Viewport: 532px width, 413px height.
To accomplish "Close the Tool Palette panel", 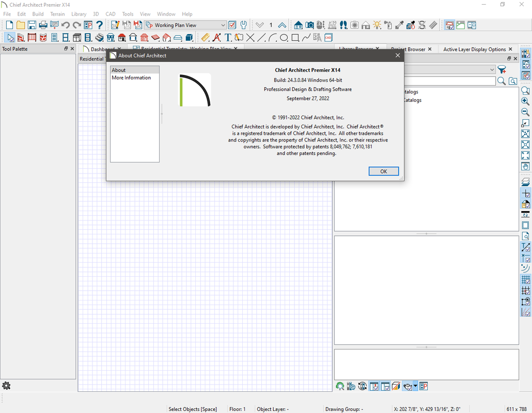I will click(72, 49).
